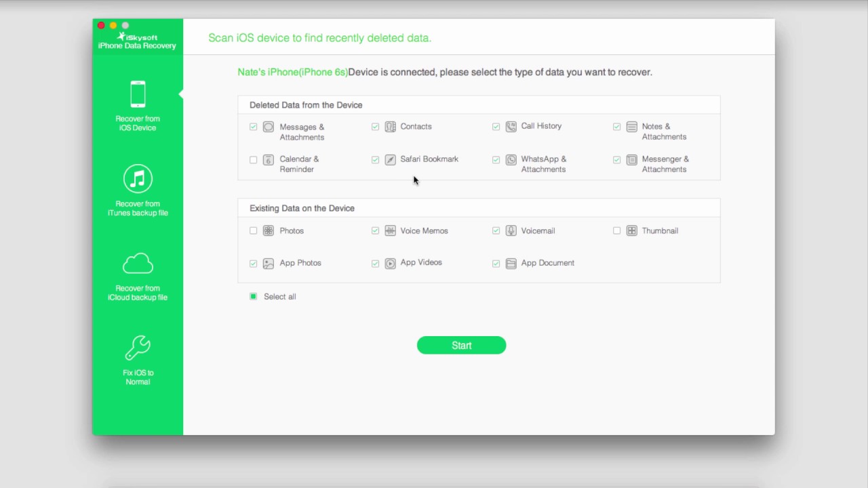Viewport: 868px width, 488px height.
Task: Click the App Document folder icon
Action: coord(511,264)
